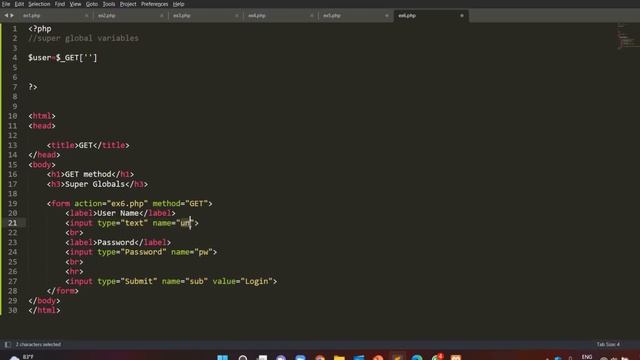The image size is (640, 360).
Task: Click the value="Login" attribute
Action: tap(242, 281)
